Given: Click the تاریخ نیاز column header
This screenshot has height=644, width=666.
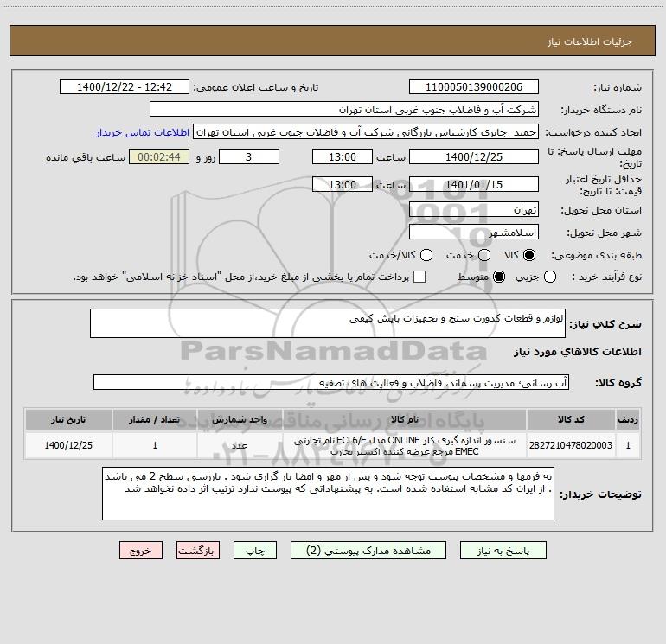Looking at the screenshot, I should click(68, 420).
